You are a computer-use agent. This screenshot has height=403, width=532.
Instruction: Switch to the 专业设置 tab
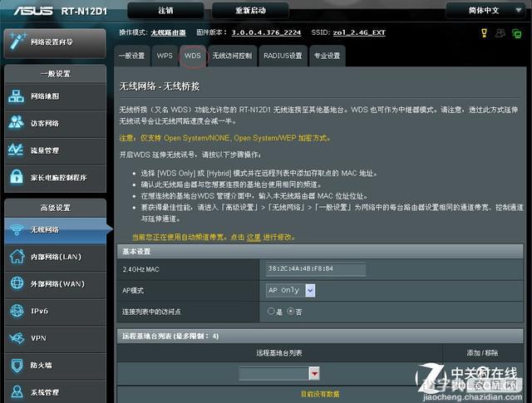pyautogui.click(x=327, y=56)
